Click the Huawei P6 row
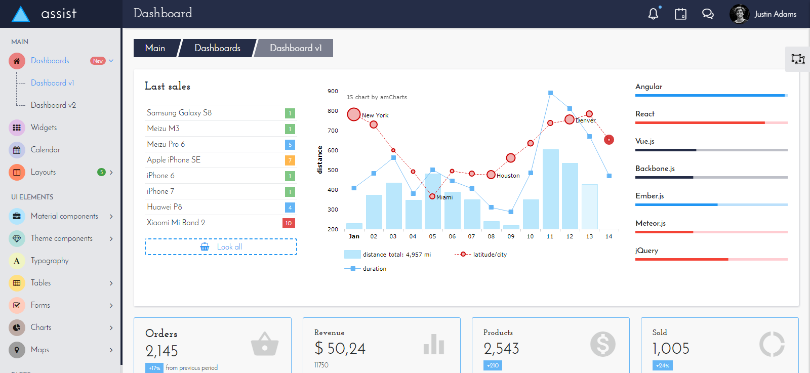 click(x=221, y=207)
